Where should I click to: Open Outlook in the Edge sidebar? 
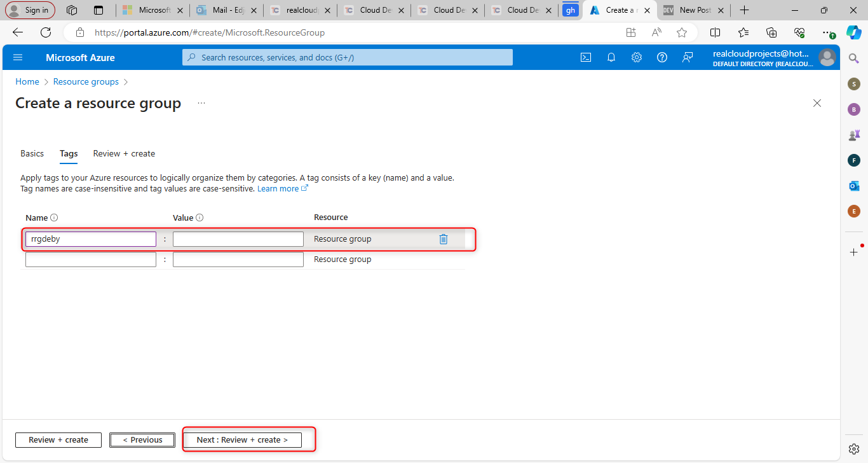(854, 186)
